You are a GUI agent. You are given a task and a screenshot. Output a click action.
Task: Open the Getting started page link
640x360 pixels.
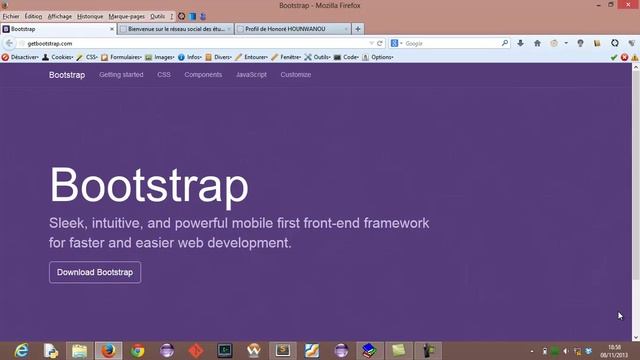pos(121,75)
